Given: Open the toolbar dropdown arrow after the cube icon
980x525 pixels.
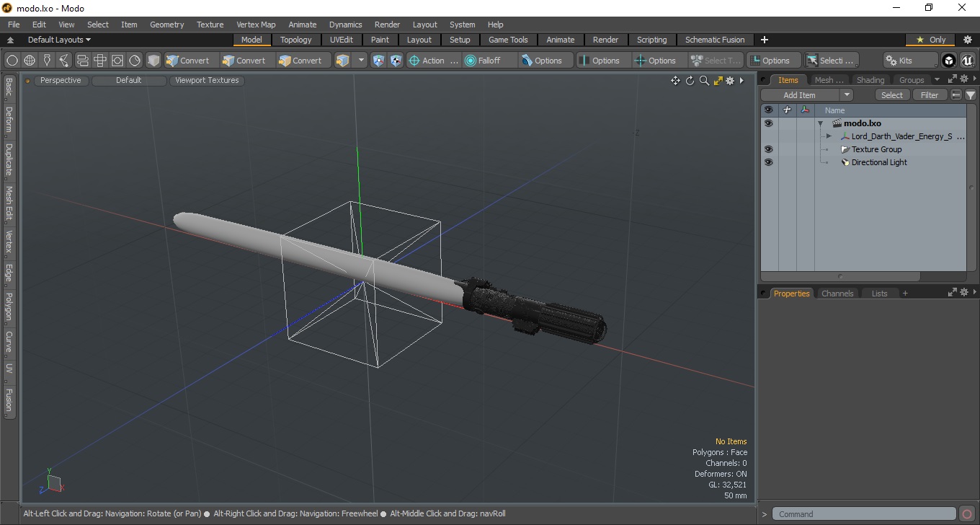Looking at the screenshot, I should coord(362,61).
